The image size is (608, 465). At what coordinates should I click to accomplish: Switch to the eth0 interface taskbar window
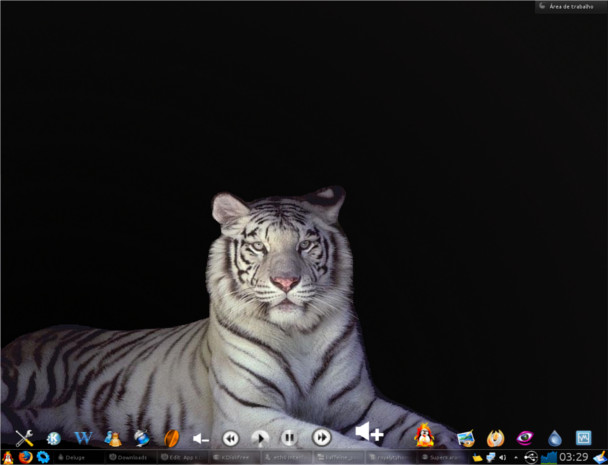[x=286, y=458]
